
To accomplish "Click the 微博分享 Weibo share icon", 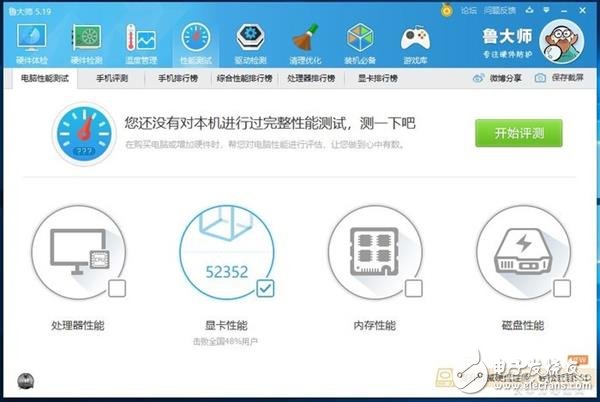I will coord(478,78).
